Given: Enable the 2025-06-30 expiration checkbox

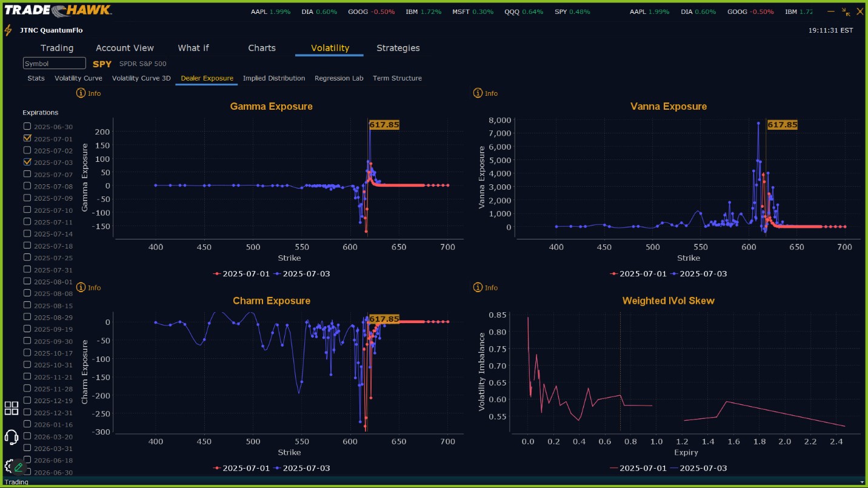Looking at the screenshot, I should (27, 126).
